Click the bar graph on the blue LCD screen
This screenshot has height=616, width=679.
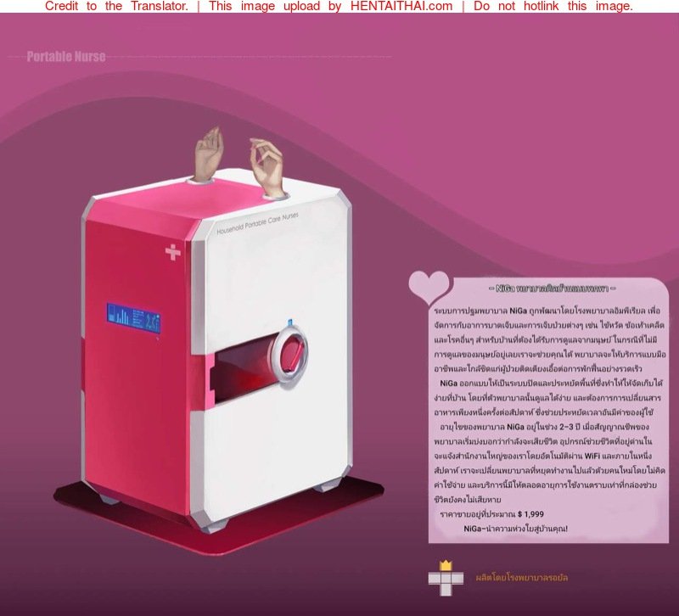121,317
